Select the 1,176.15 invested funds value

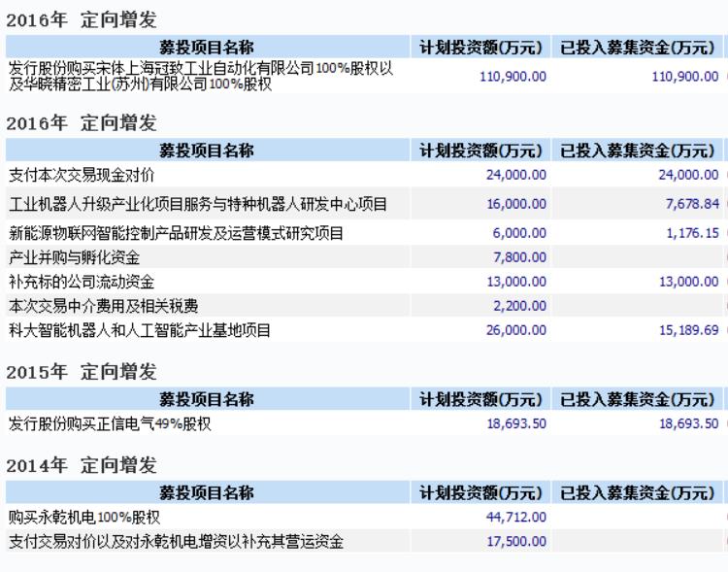coord(692,233)
